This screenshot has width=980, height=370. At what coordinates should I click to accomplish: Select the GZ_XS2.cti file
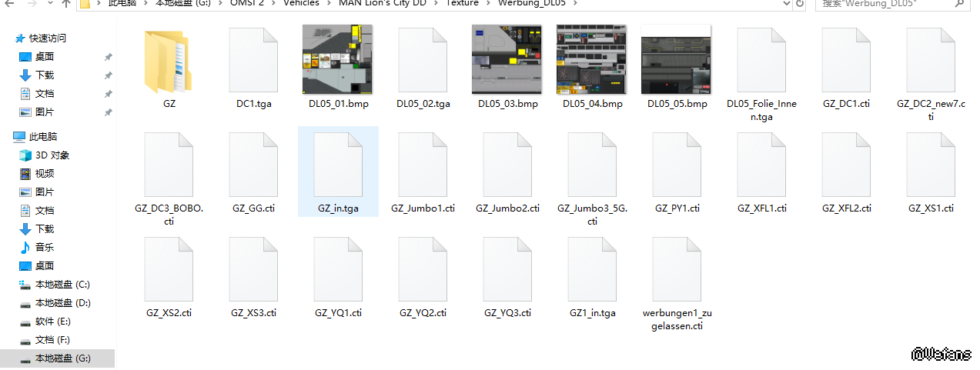pyautogui.click(x=169, y=278)
